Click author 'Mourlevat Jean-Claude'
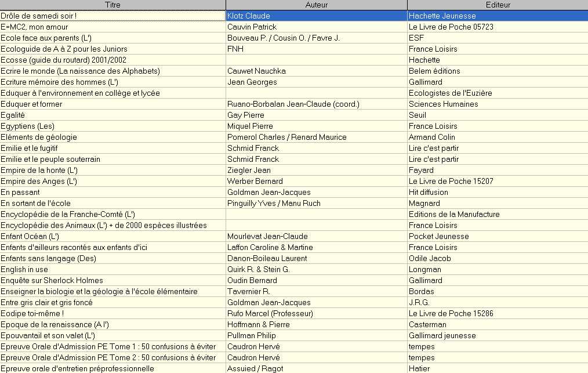The image size is (588, 373). click(x=267, y=237)
